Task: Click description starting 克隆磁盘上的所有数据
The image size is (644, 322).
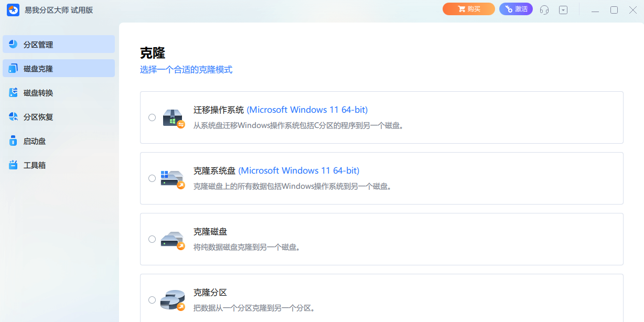Action: click(x=293, y=186)
